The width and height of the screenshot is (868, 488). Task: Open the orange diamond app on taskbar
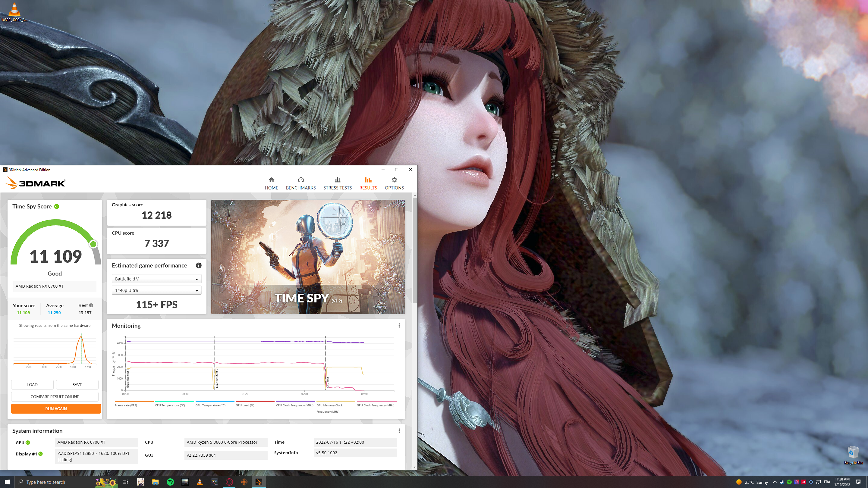[x=244, y=482]
